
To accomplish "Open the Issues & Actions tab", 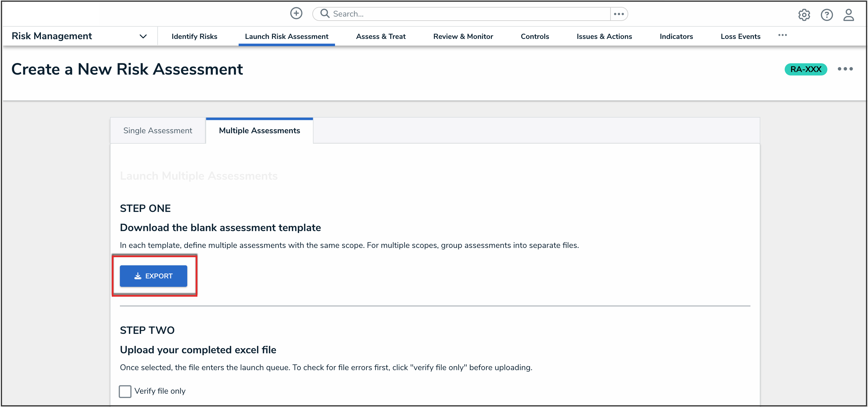I will [604, 36].
